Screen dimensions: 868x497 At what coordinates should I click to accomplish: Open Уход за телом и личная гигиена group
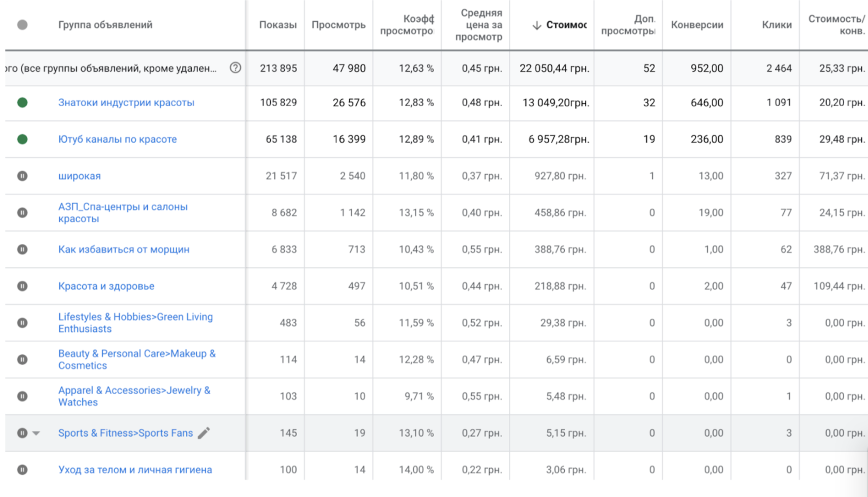coord(135,470)
